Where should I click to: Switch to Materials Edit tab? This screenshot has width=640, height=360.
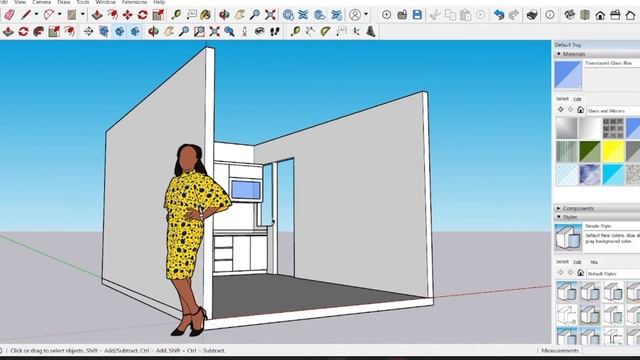(577, 99)
